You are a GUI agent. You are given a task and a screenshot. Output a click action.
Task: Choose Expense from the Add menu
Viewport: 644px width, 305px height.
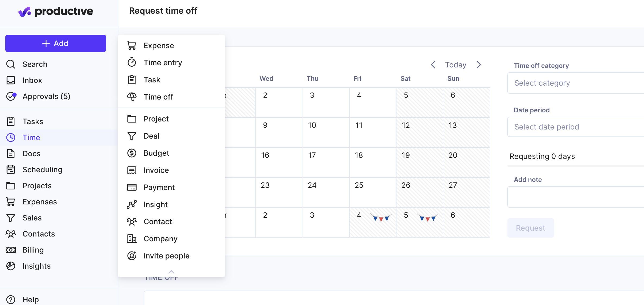pyautogui.click(x=171, y=45)
